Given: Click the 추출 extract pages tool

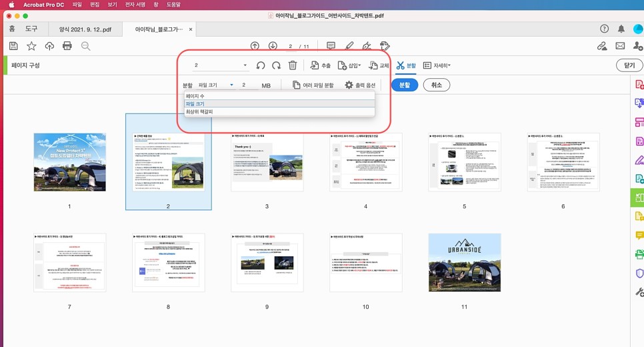Looking at the screenshot, I should pyautogui.click(x=321, y=65).
